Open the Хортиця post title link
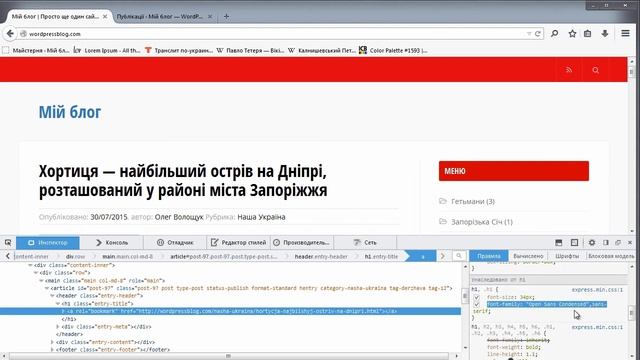This screenshot has height=360, width=640. click(183, 180)
